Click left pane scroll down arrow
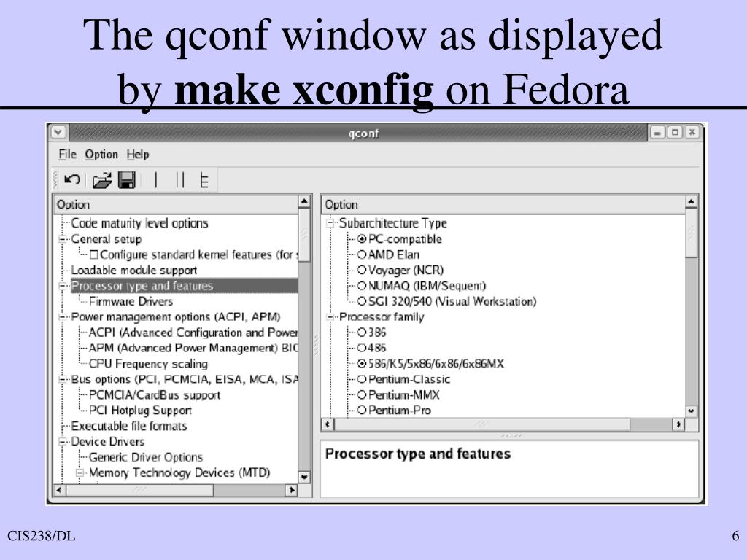 (x=304, y=477)
